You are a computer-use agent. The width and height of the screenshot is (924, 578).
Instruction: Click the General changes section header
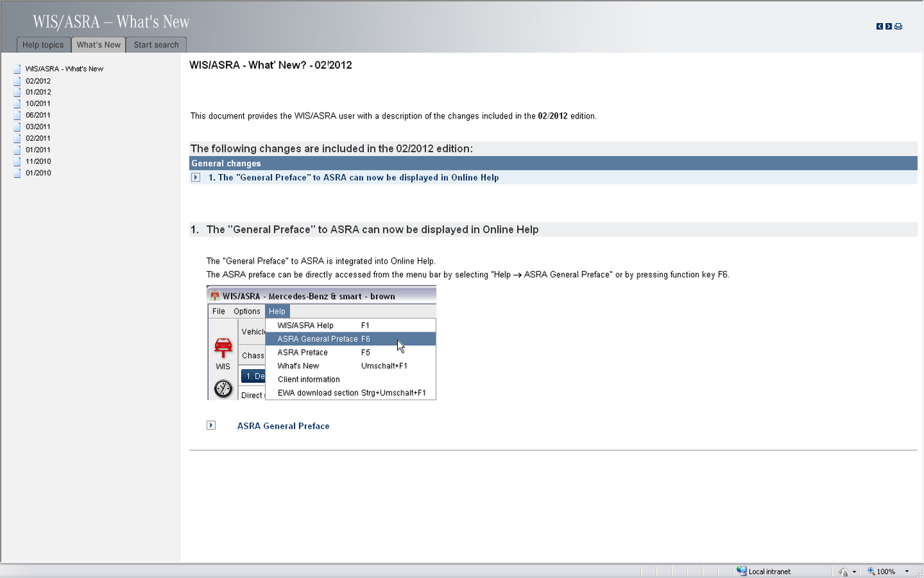pos(553,163)
